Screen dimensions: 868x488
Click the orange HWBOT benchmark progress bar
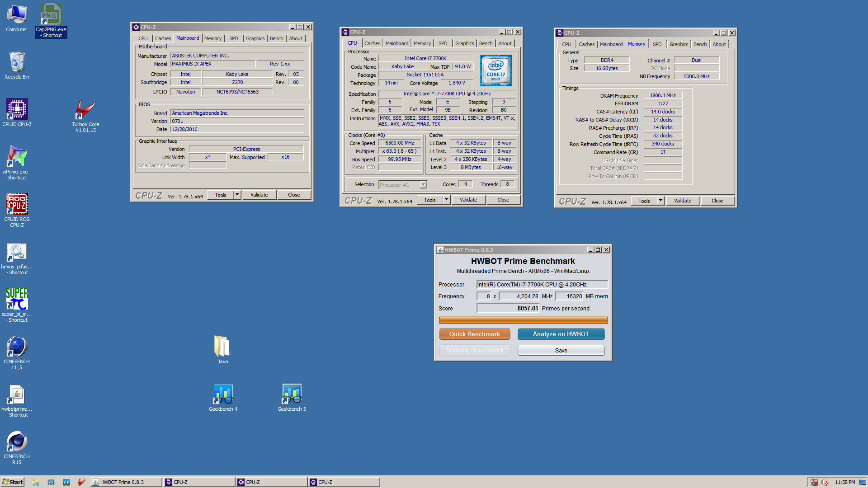523,320
